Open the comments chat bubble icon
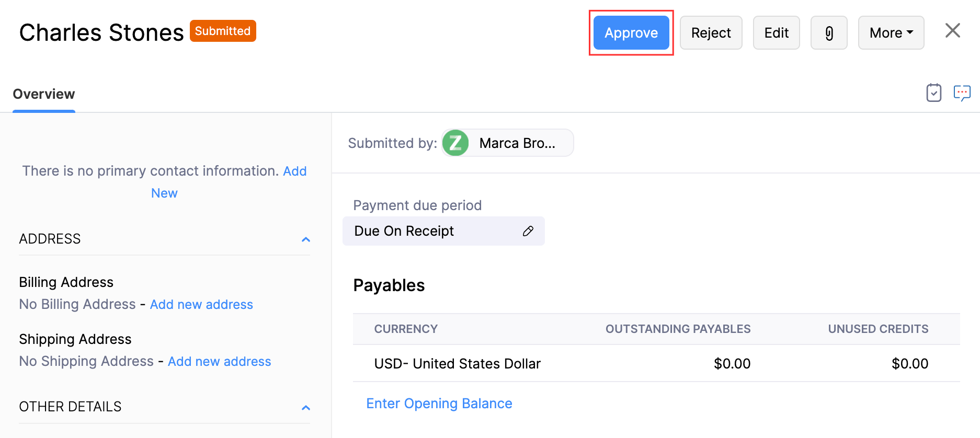This screenshot has height=438, width=980. (962, 93)
